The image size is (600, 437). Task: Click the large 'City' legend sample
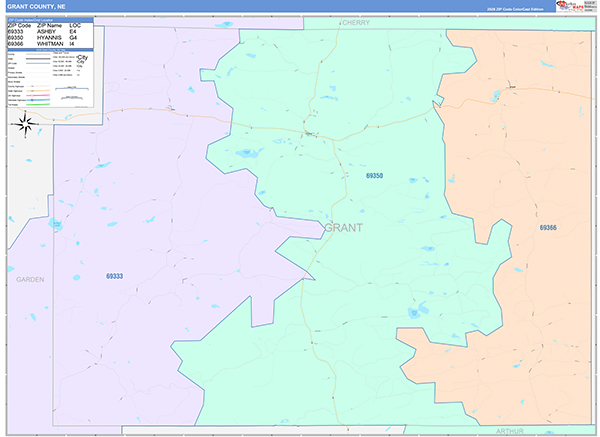pyautogui.click(x=83, y=57)
